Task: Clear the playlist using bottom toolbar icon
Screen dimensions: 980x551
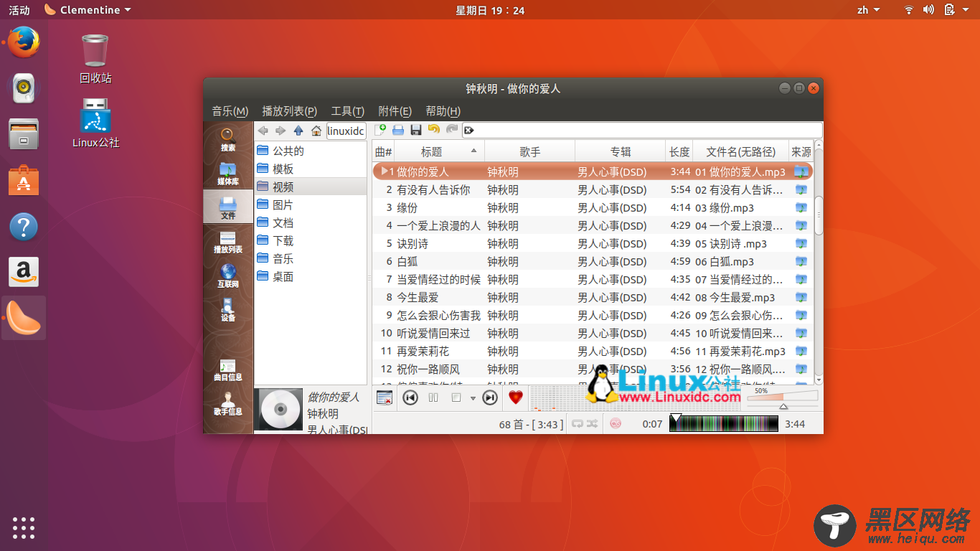Action: click(x=385, y=397)
